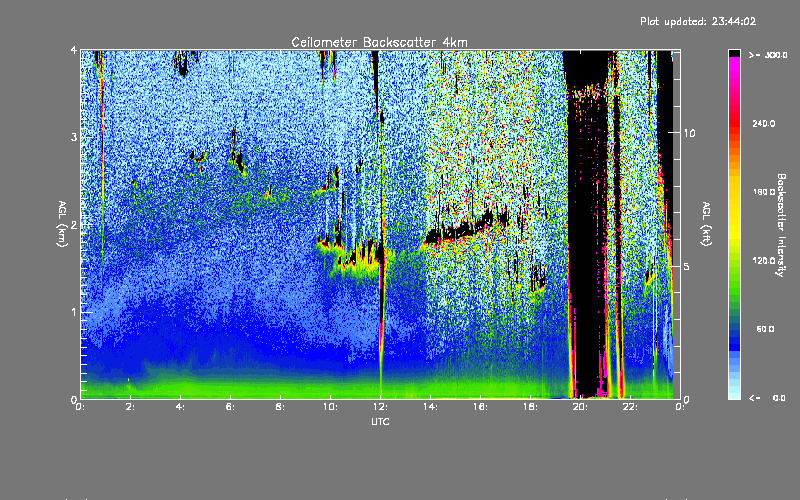Click the '3' label on left km axis
This screenshot has width=800, height=500.
coord(74,137)
